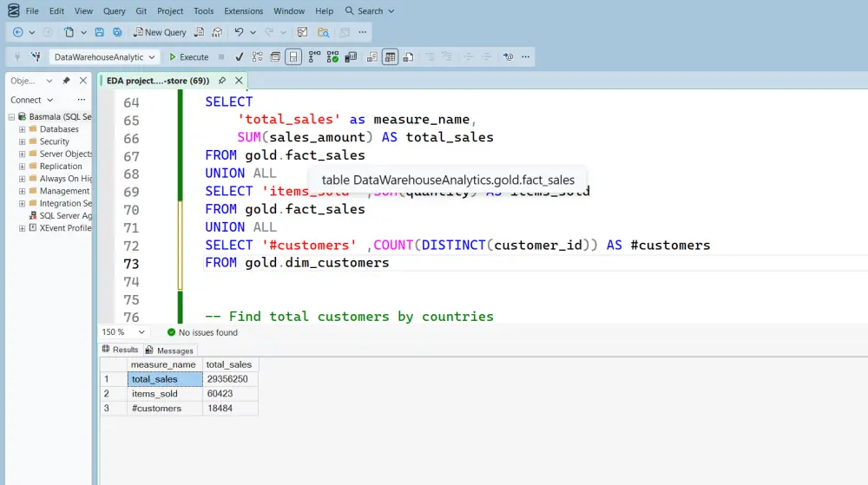The image size is (868, 485).
Task: Expand the Databases folder
Action: (23, 129)
